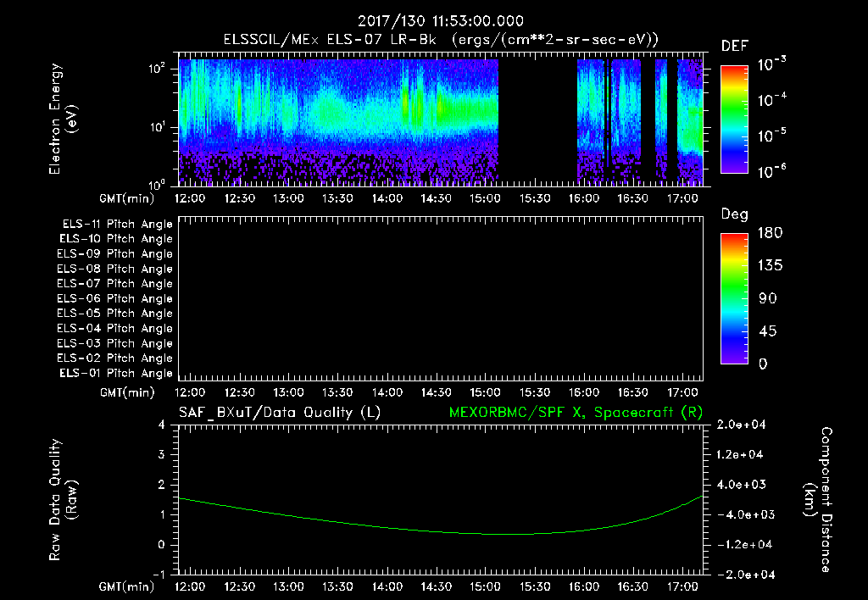Click the 10^2 electron energy axis tick
This screenshot has width=868, height=600.
click(x=157, y=69)
